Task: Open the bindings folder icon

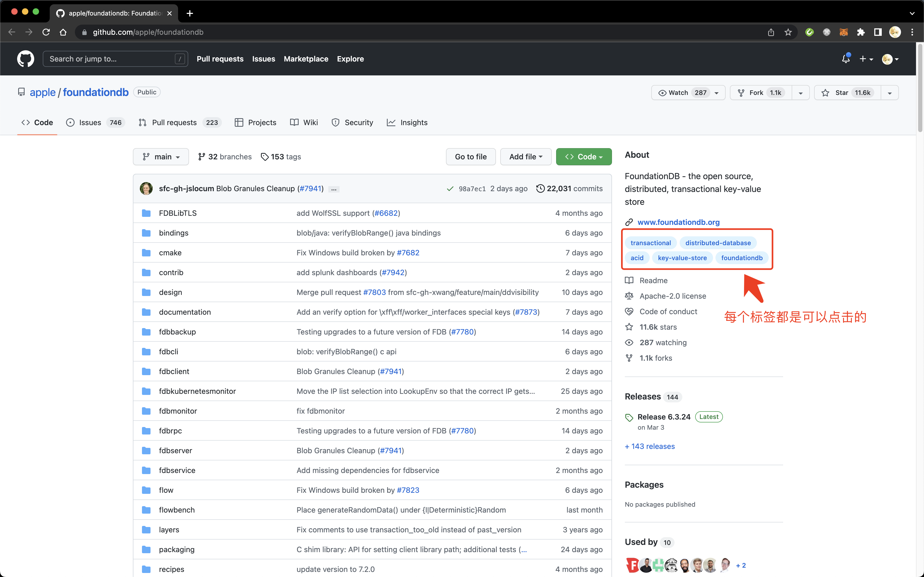Action: [146, 233]
